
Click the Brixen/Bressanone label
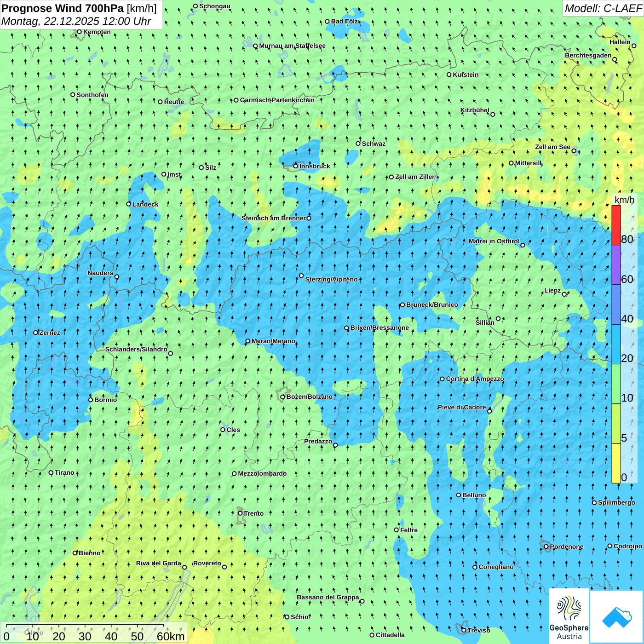tap(379, 328)
